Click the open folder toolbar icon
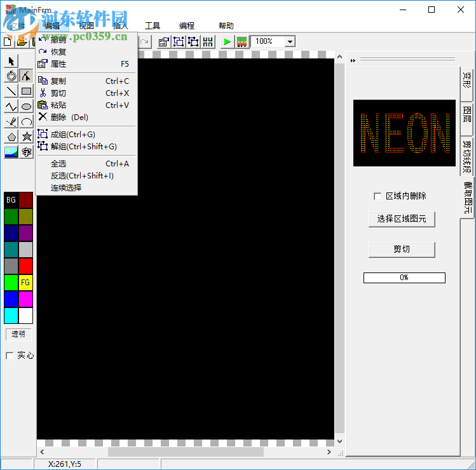476x470 pixels. pyautogui.click(x=22, y=41)
